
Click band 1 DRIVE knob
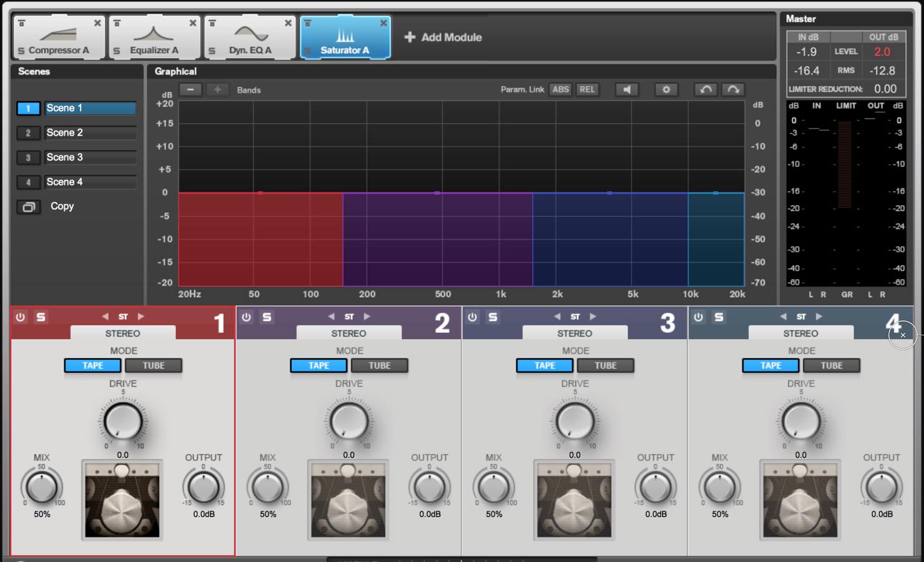click(123, 421)
